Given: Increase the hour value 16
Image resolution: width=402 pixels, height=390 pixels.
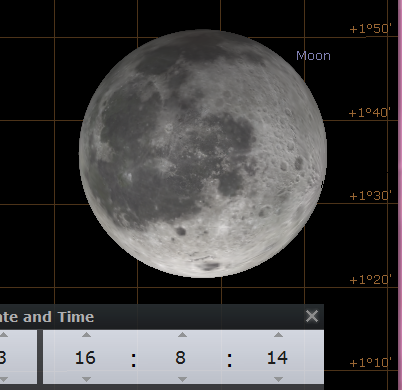Looking at the screenshot, I should point(86,335).
